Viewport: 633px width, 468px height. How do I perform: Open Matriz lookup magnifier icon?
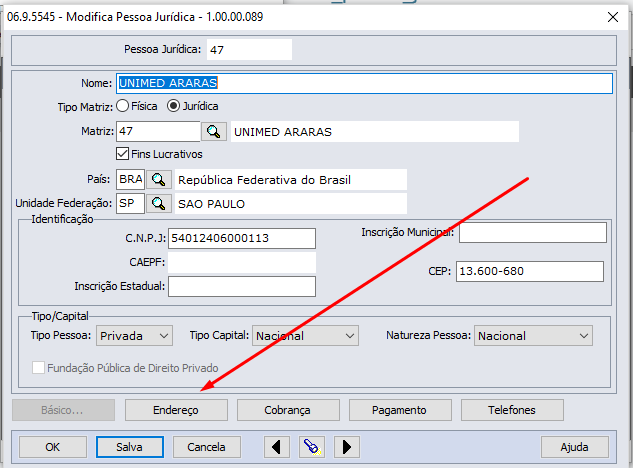214,132
